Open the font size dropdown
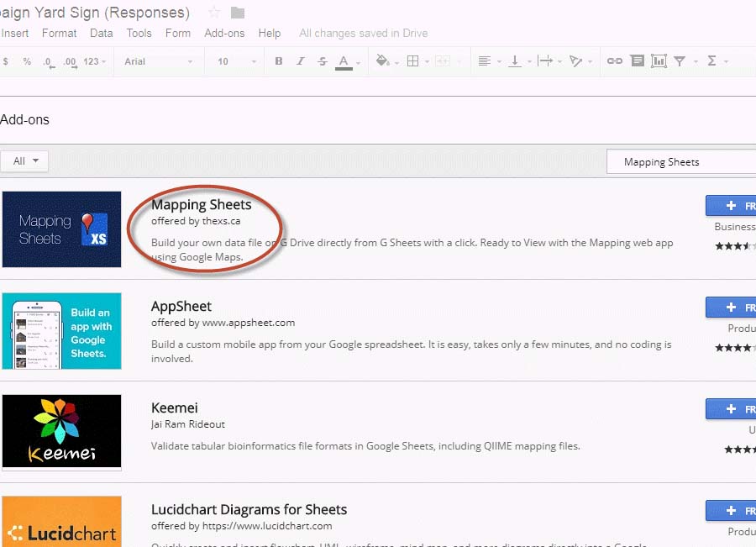The width and height of the screenshot is (756, 547). pos(234,61)
